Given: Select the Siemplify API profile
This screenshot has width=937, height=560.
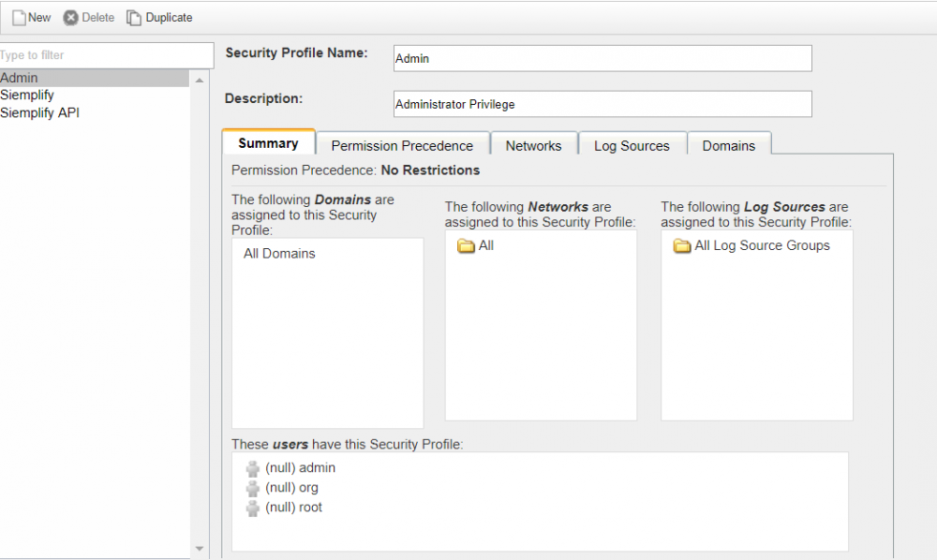Looking at the screenshot, I should tap(39, 112).
